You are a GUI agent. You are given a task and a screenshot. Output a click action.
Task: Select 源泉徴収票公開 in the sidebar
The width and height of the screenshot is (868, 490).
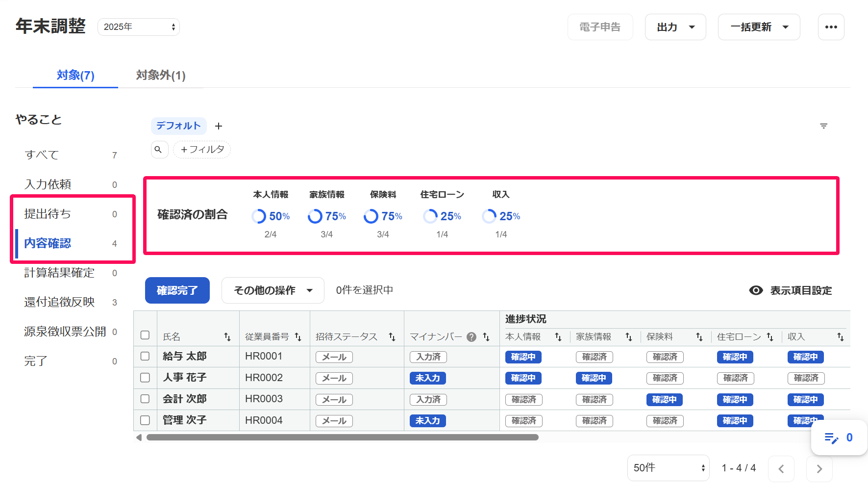click(71, 332)
